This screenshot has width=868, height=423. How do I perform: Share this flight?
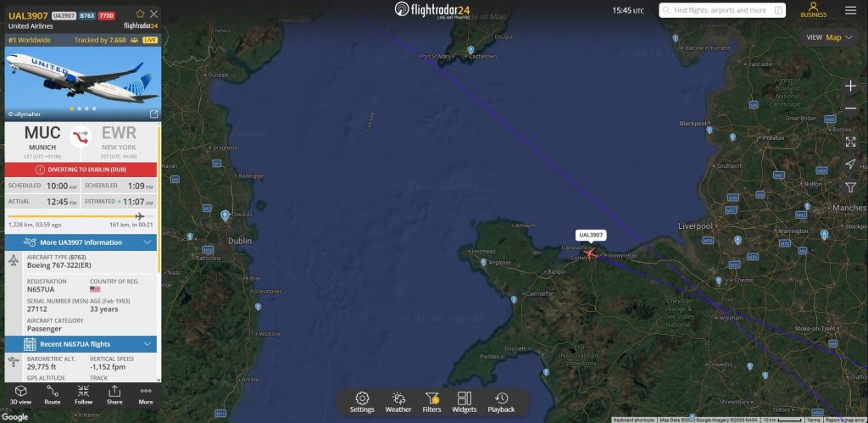point(114,395)
